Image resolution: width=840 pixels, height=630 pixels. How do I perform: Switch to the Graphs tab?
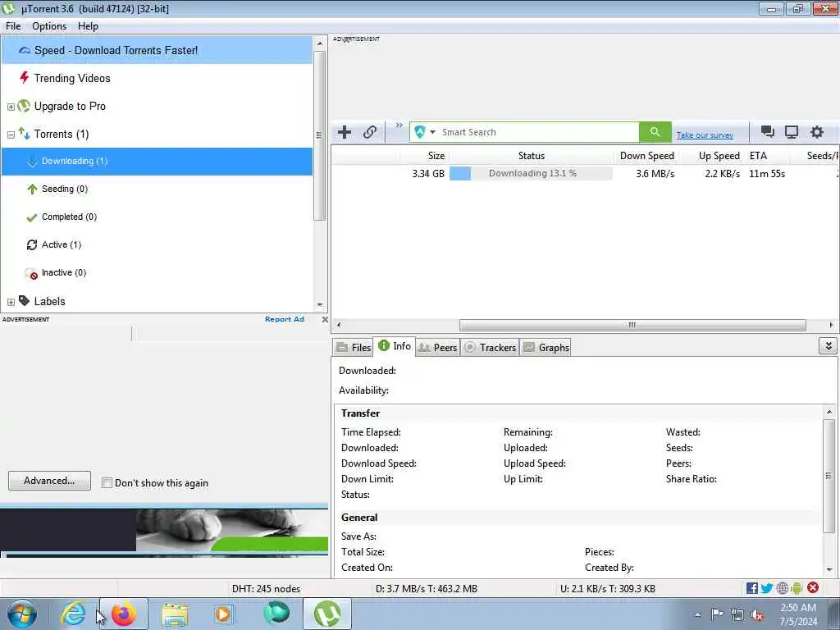[x=546, y=347]
